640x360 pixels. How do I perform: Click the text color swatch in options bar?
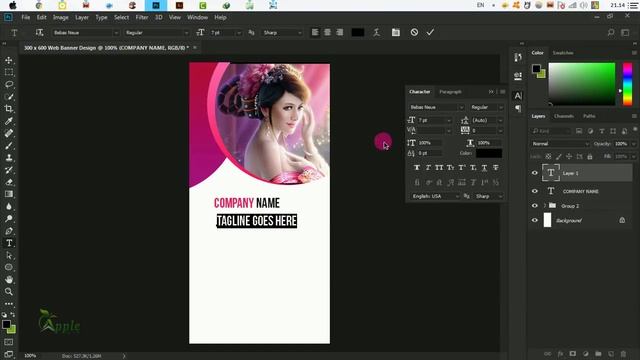[x=358, y=32]
